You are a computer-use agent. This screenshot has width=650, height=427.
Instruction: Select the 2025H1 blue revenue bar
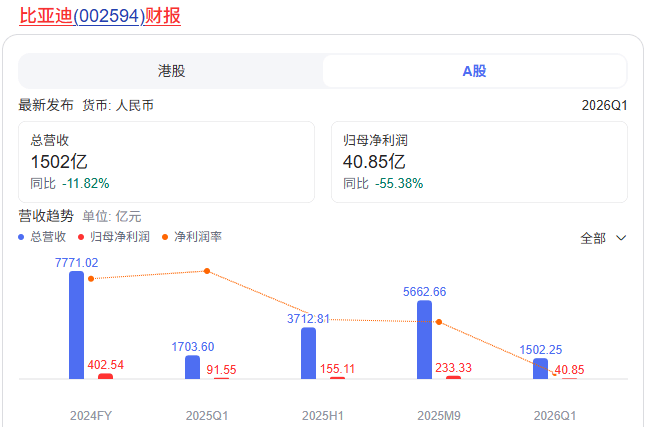click(x=308, y=353)
